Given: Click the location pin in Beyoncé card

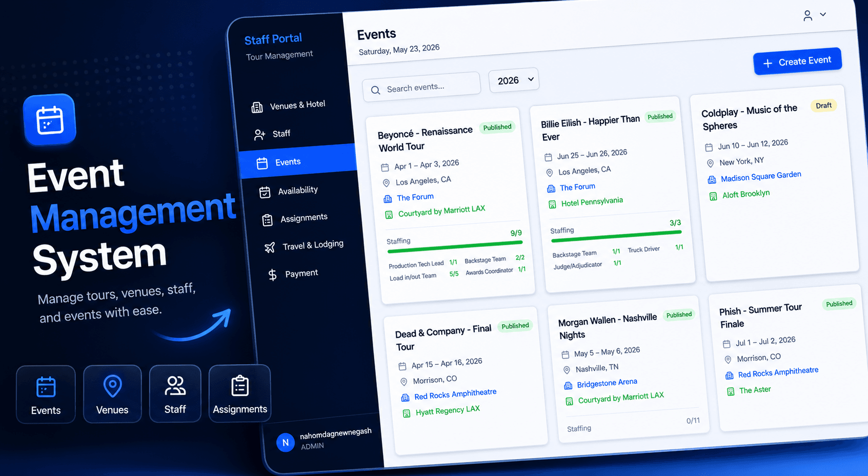Looking at the screenshot, I should click(386, 183).
